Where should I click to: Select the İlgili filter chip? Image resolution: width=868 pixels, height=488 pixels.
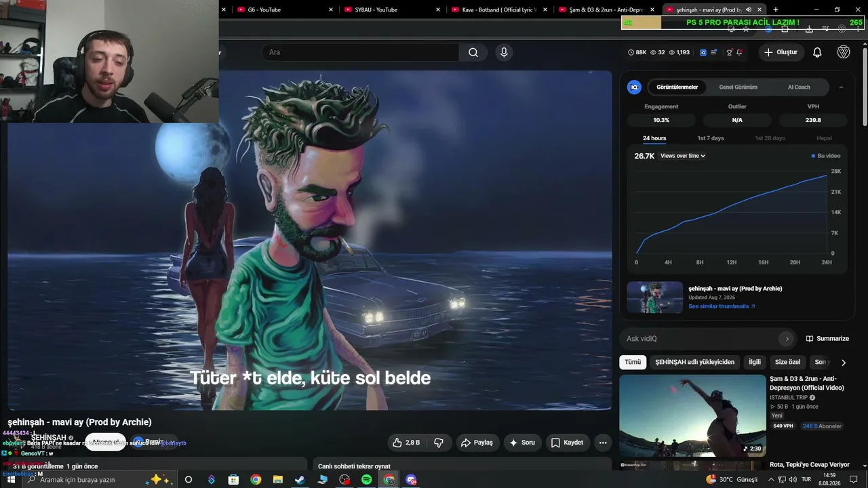(x=755, y=362)
